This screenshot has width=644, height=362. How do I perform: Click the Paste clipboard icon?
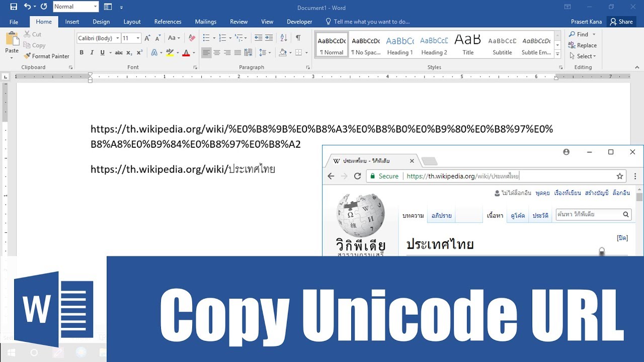coord(12,39)
